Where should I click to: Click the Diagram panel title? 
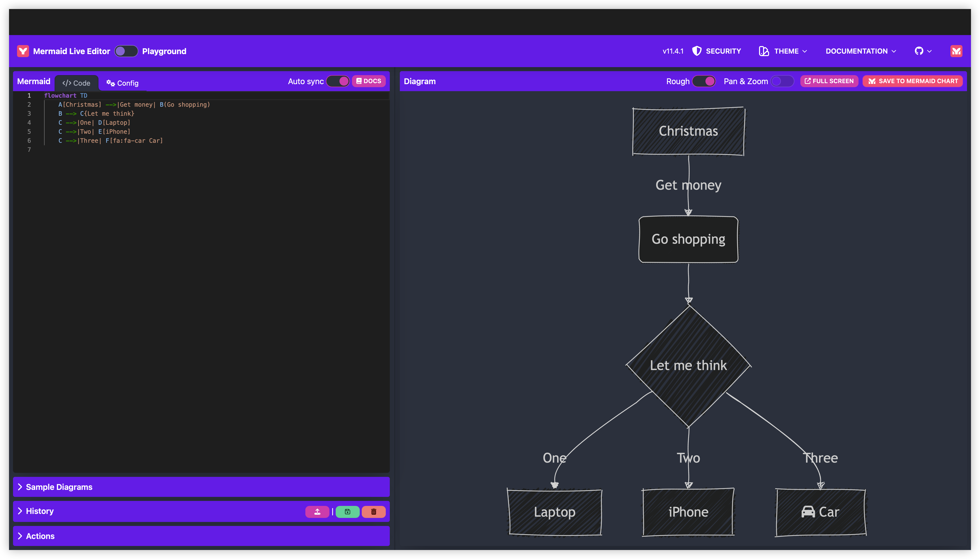[420, 81]
